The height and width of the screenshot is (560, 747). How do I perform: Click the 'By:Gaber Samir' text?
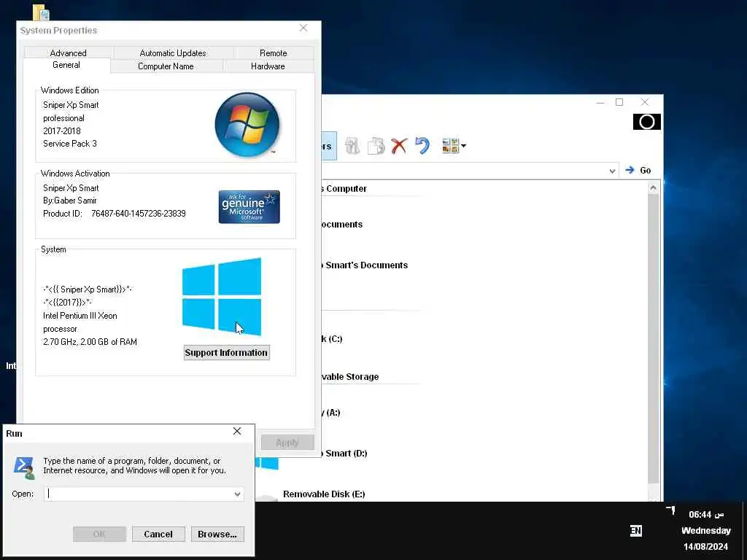69,201
